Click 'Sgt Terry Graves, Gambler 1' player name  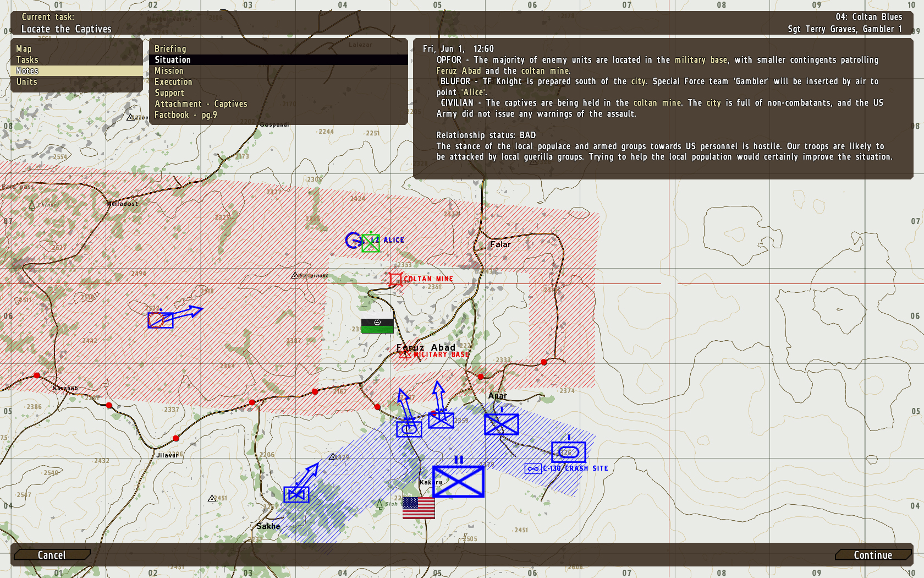845,29
